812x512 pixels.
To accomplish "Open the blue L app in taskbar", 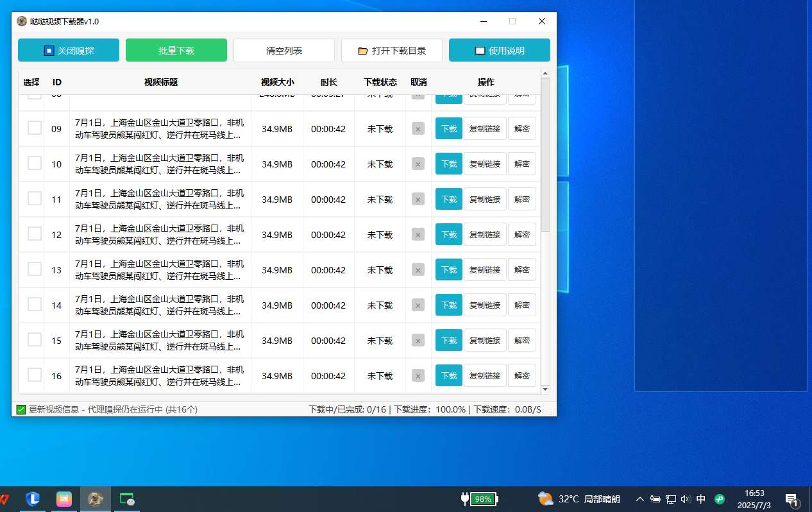I will coord(33,499).
